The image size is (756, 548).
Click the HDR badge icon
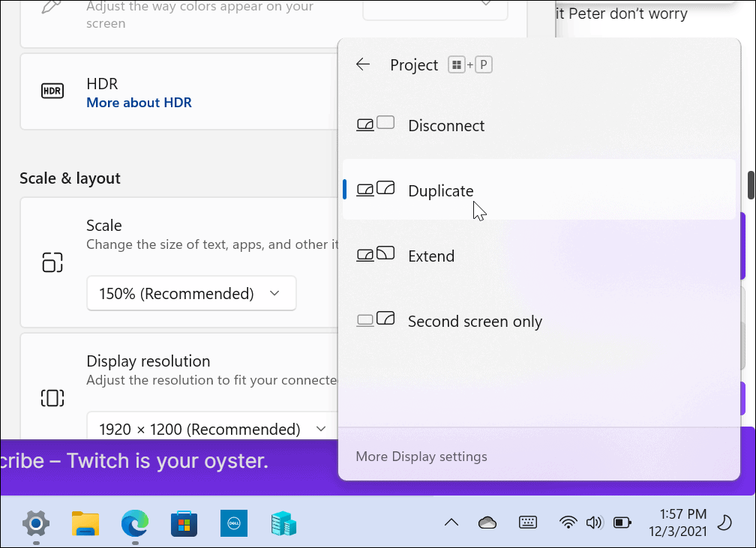click(52, 91)
